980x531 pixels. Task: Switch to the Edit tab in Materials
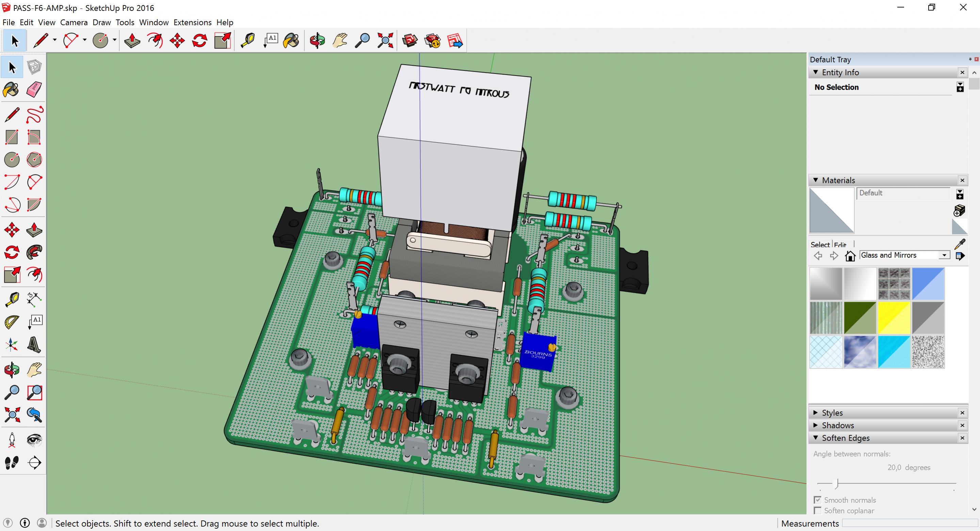point(840,245)
